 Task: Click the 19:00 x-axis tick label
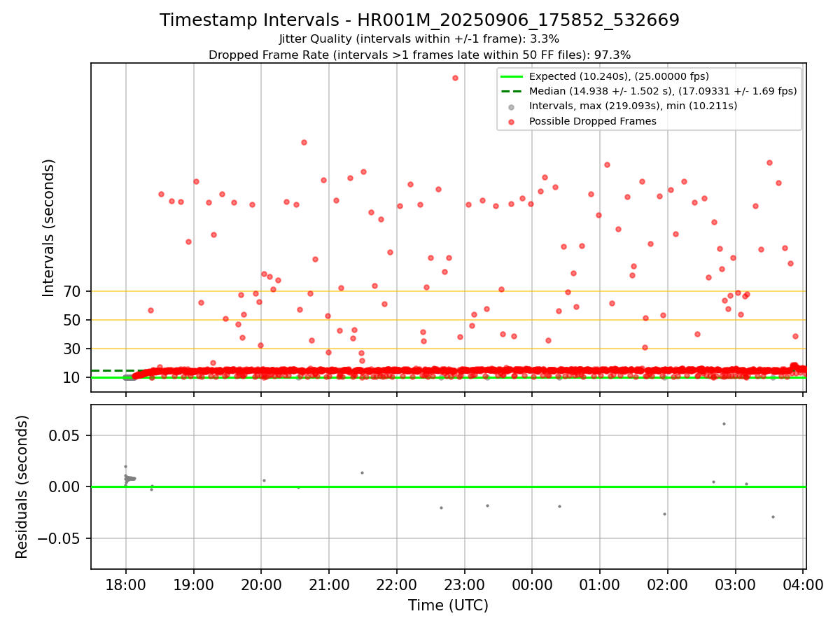[194, 584]
